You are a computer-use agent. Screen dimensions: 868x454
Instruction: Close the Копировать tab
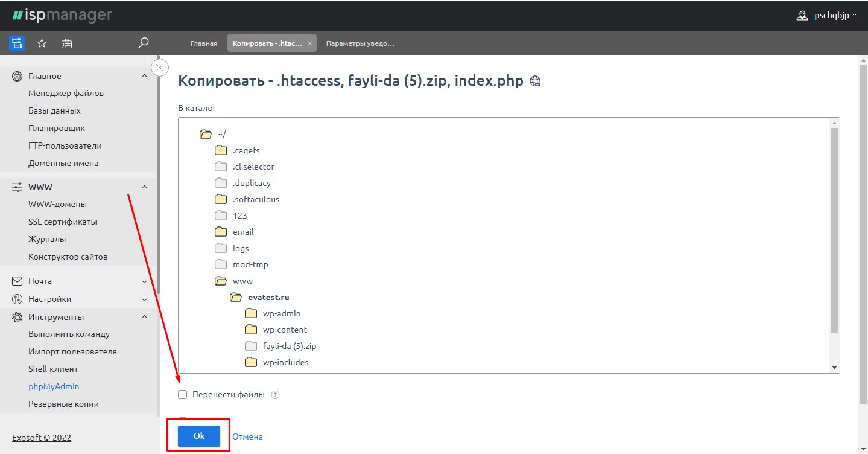click(310, 43)
